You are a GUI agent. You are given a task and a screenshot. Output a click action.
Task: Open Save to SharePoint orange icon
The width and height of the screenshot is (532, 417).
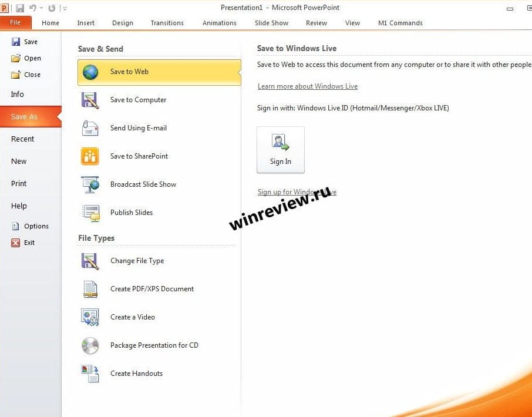pyautogui.click(x=90, y=156)
